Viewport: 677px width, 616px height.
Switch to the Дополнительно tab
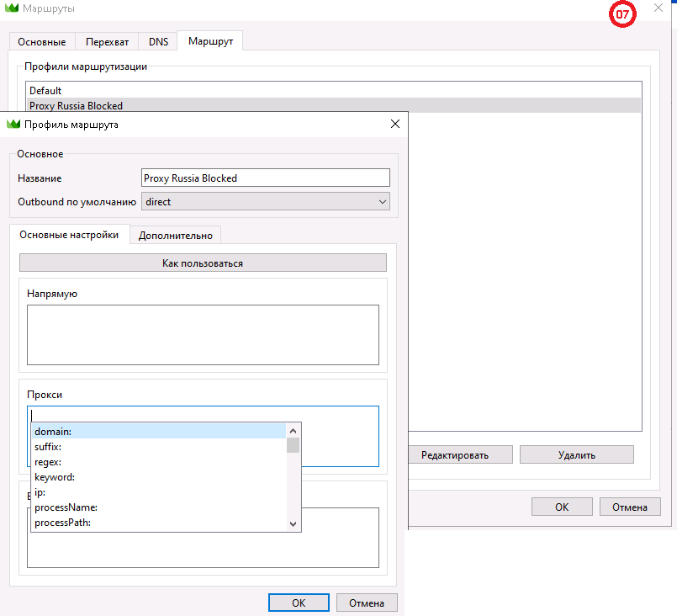pos(175,236)
